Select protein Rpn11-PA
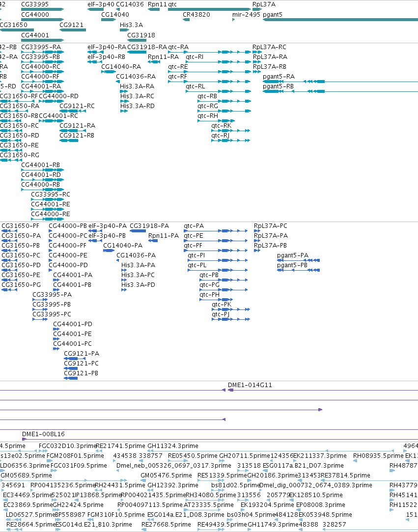418x532 pixels. coord(164,235)
